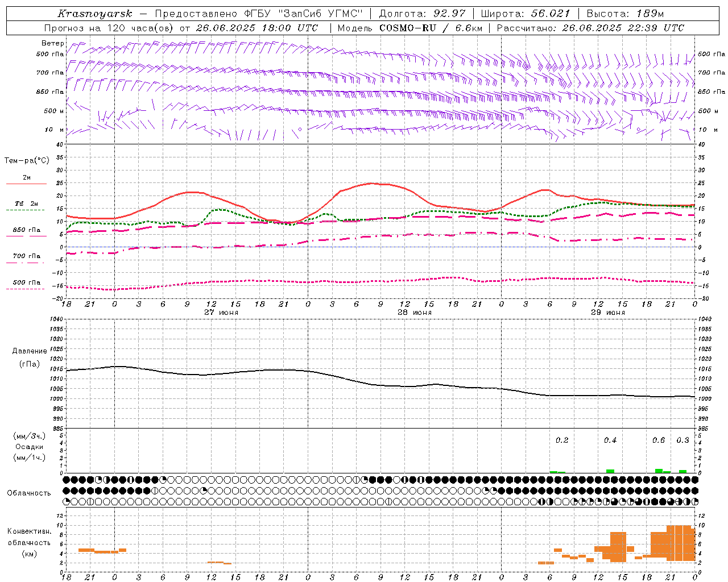Click the Облачность panel label
This screenshot has width=728, height=582.
pos(29,493)
